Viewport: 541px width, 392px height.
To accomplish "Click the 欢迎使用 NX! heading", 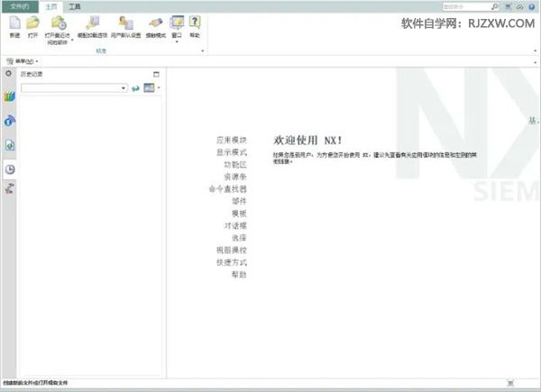I will pos(307,140).
